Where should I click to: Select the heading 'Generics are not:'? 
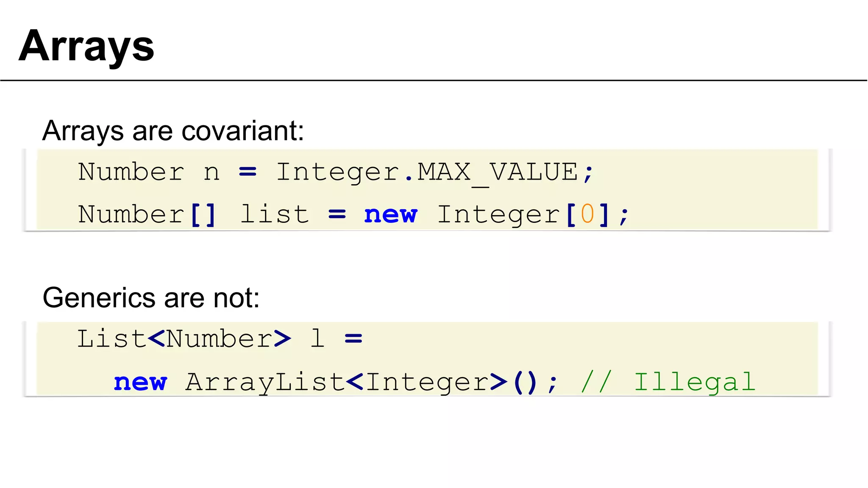(x=151, y=297)
